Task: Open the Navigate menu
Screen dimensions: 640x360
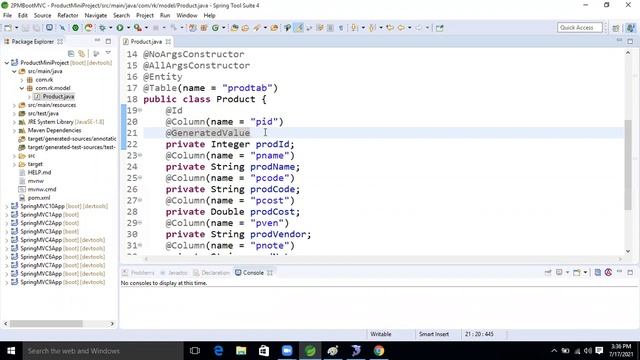Action: click(96, 16)
